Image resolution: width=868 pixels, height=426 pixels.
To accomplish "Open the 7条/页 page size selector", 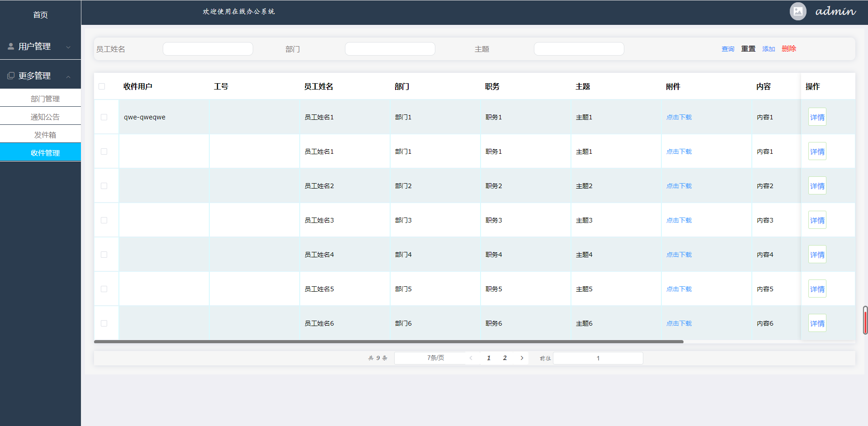I will pos(435,358).
